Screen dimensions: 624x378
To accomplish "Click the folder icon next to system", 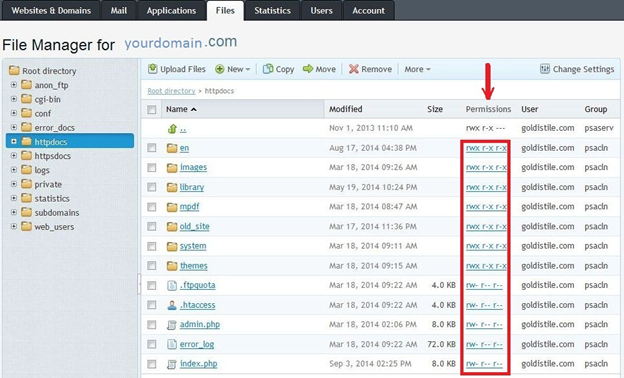I will pos(172,247).
